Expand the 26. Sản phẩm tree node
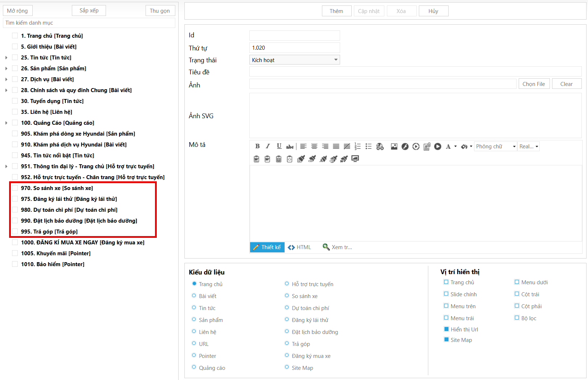Screen dimensions: 588x380 [6, 69]
